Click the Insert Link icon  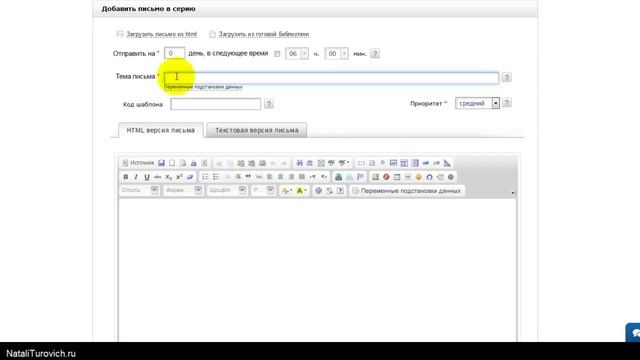pos(338,177)
